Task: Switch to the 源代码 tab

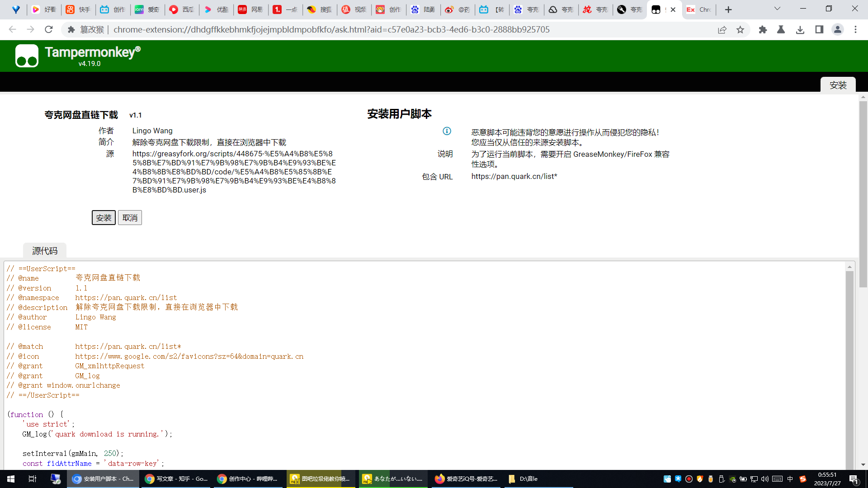Action: tap(44, 250)
